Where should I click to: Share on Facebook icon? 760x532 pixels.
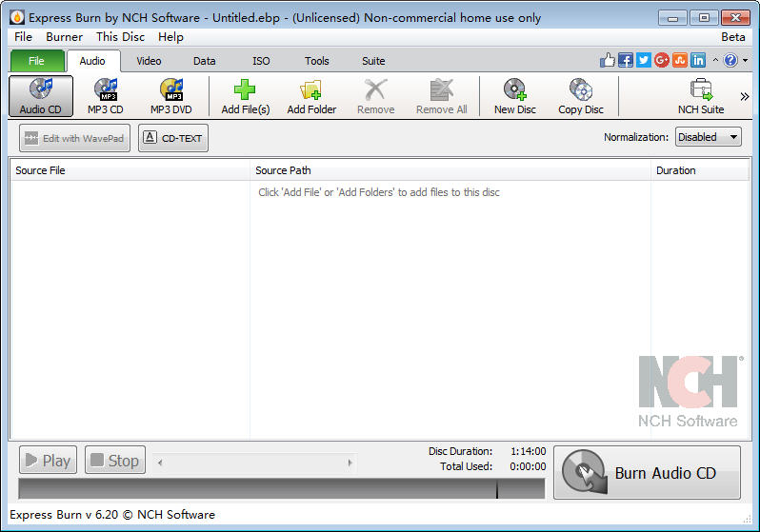point(626,60)
